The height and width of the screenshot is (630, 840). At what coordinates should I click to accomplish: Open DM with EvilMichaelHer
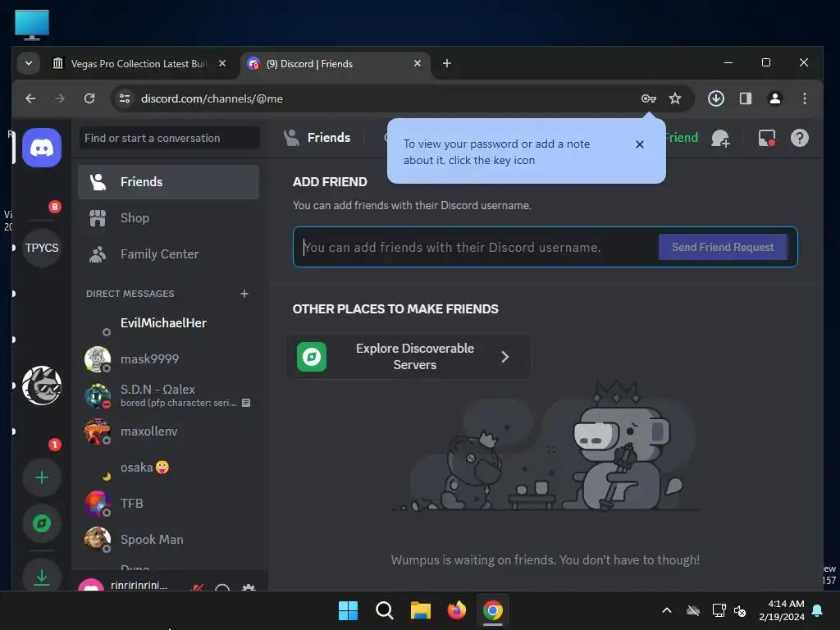168,323
